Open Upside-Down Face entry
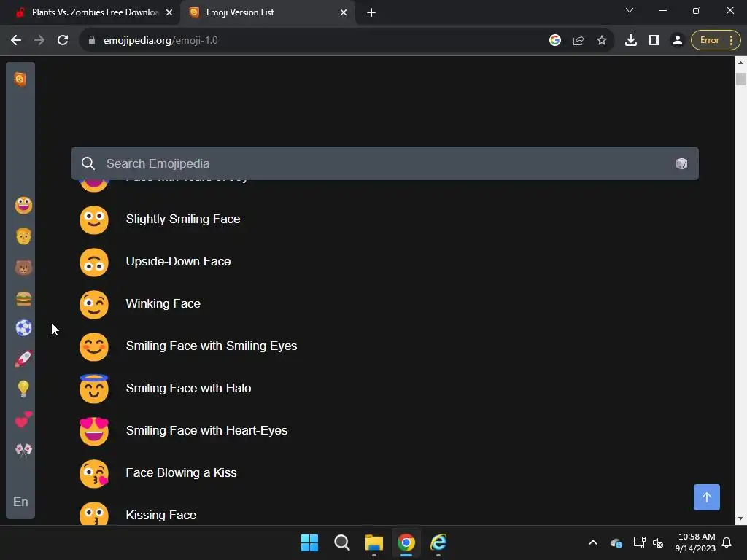The width and height of the screenshot is (747, 560). [x=178, y=262]
